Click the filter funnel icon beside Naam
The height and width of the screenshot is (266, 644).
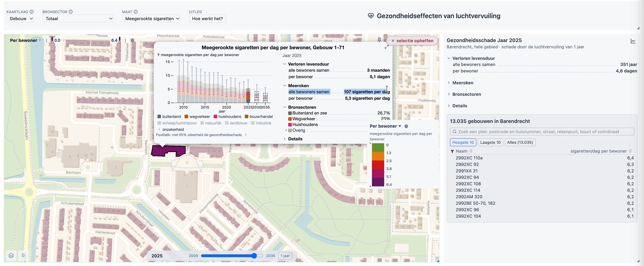tap(452, 151)
